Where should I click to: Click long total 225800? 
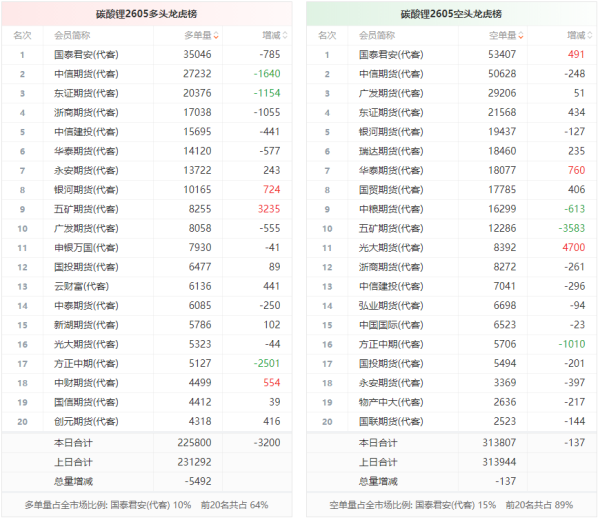194,443
